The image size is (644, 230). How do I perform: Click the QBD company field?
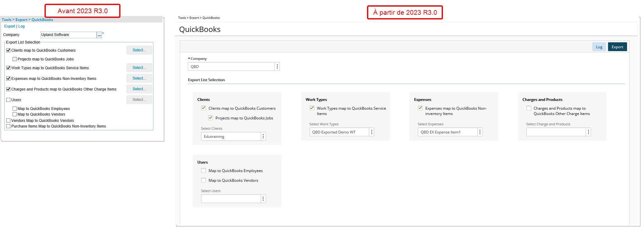coord(231,66)
